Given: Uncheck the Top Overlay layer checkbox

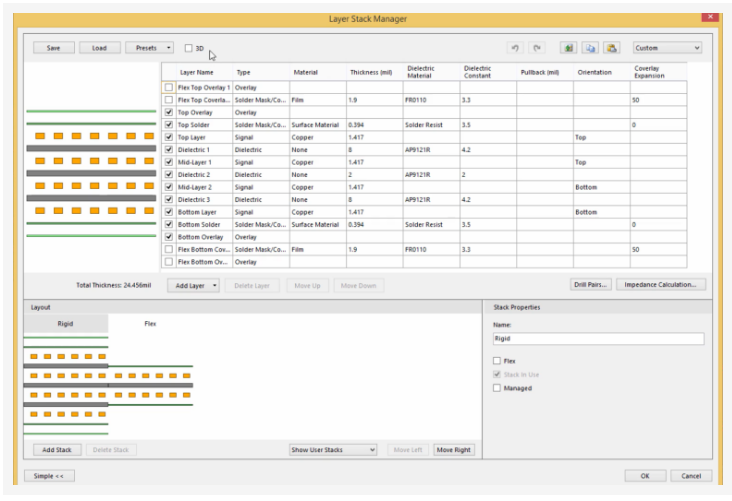Looking at the screenshot, I should tap(169, 113).
